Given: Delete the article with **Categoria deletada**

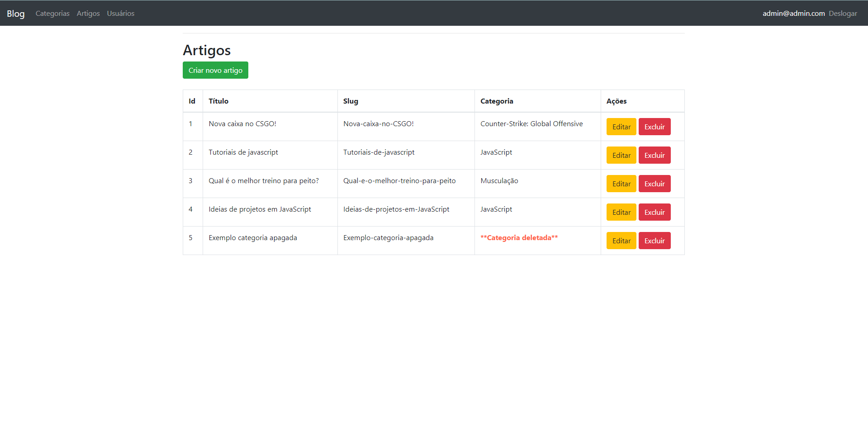Looking at the screenshot, I should click(654, 241).
